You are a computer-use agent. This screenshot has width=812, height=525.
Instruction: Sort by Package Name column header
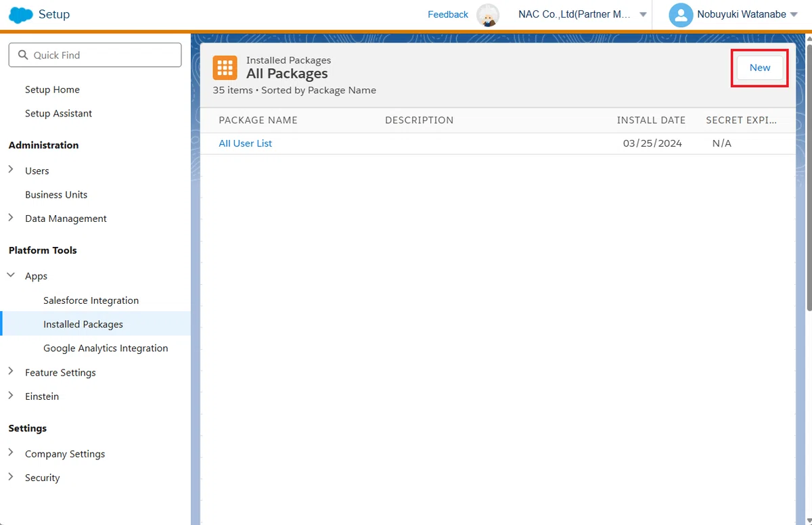tap(258, 120)
